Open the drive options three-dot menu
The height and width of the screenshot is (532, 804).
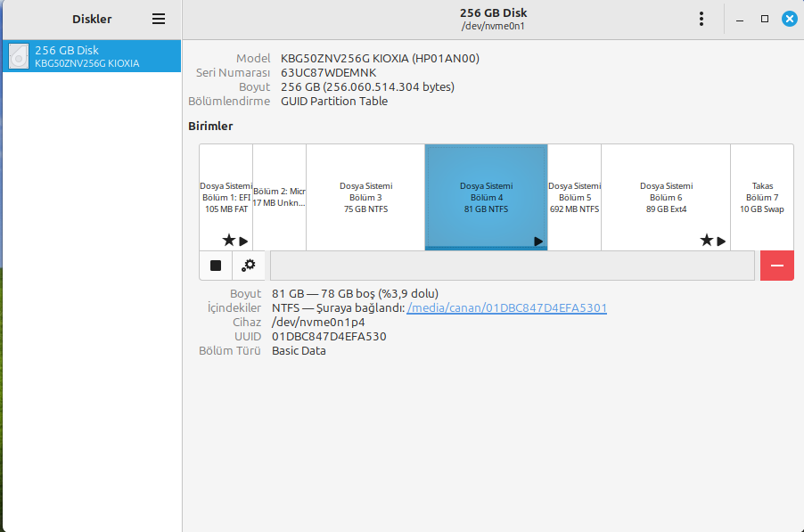tap(701, 19)
